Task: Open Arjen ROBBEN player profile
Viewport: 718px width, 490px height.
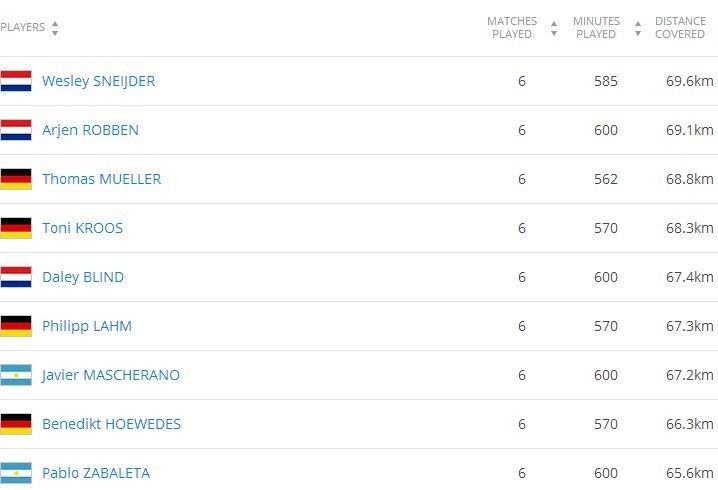Action: click(x=90, y=130)
